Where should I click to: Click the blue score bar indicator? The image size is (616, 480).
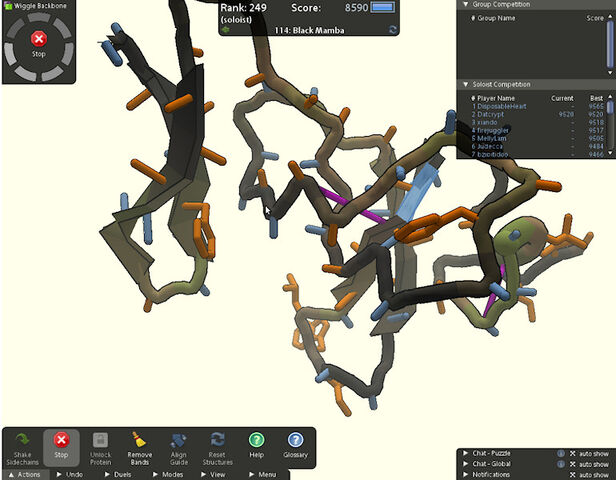382,7
